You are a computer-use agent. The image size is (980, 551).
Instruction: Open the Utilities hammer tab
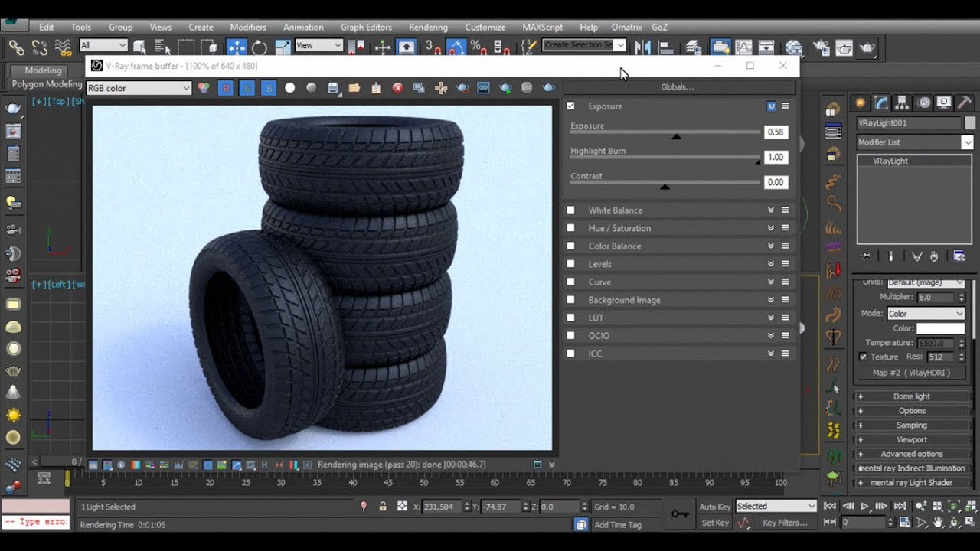tap(965, 103)
